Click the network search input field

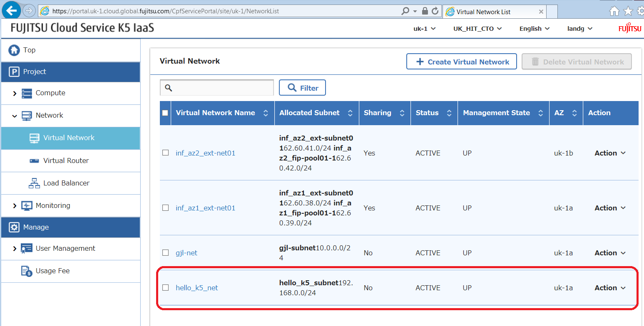(x=217, y=88)
